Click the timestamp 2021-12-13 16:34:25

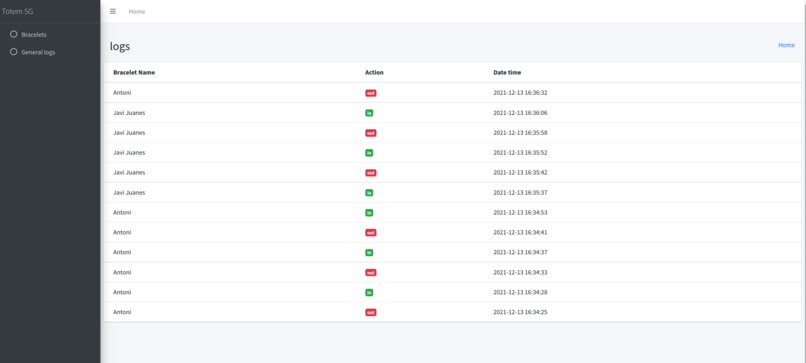pyautogui.click(x=520, y=312)
